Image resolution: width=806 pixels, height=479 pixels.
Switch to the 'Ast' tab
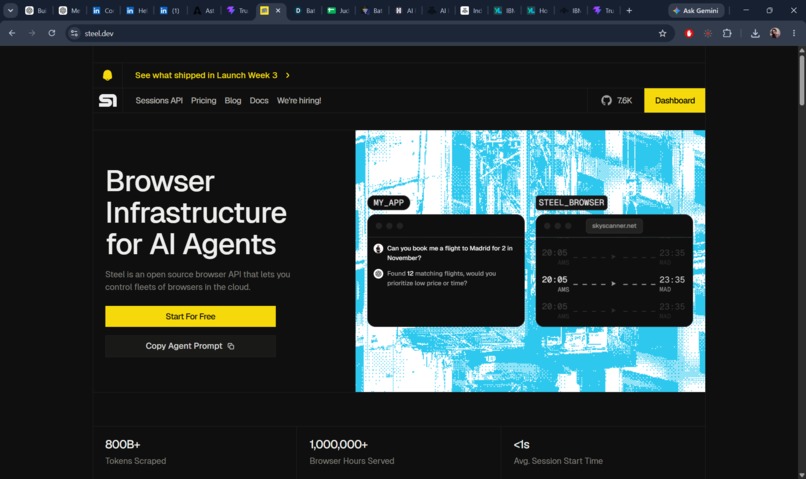(x=204, y=10)
